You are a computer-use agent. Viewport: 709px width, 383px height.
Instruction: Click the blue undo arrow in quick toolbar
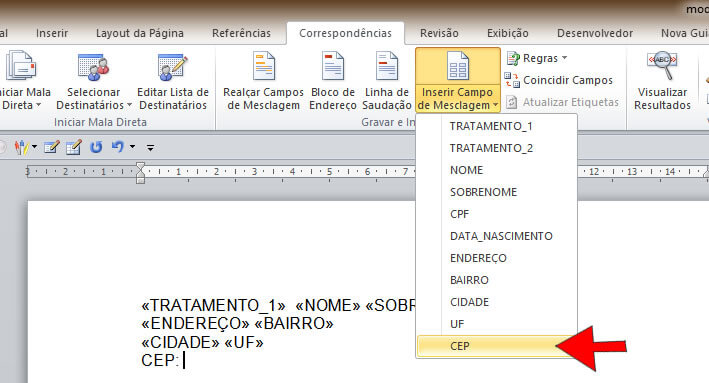[x=117, y=147]
